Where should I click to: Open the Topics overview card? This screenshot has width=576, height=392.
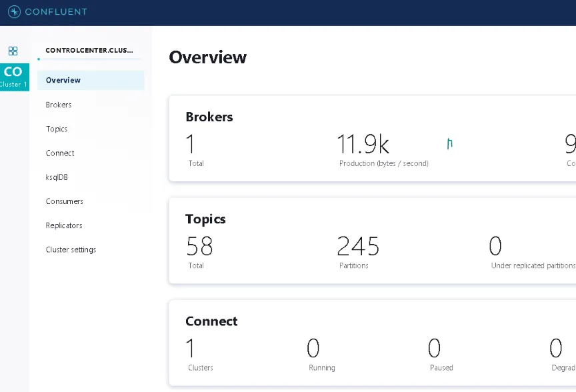373,241
